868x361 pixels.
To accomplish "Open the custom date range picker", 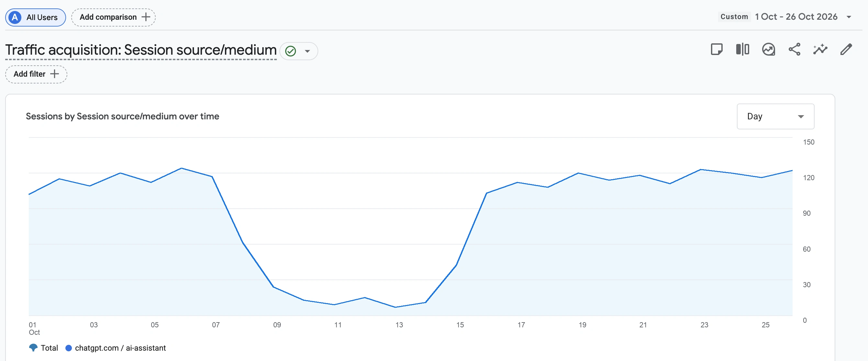I will click(785, 17).
